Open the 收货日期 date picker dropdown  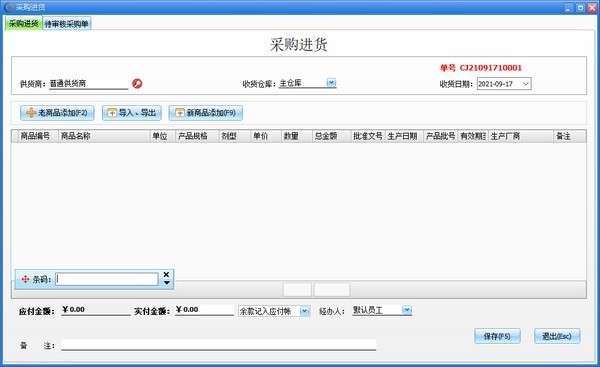(x=526, y=84)
